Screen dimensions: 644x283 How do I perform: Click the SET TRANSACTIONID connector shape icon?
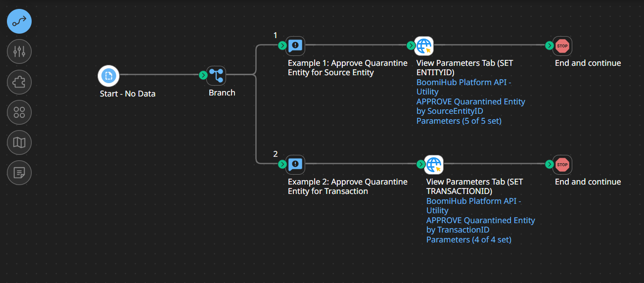pos(434,164)
